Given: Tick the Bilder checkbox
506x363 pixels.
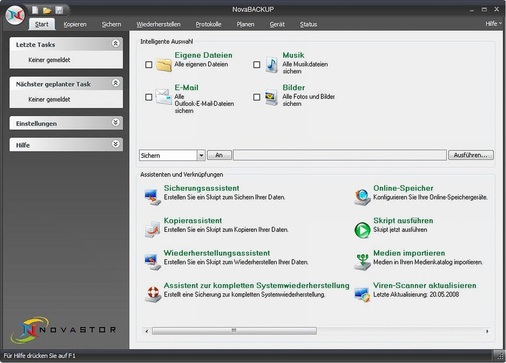Looking at the screenshot, I should click(x=257, y=97).
